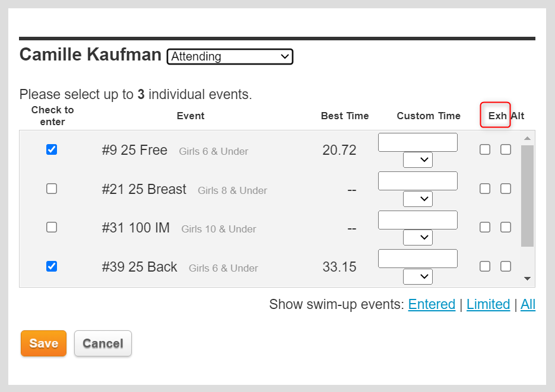Open custom time dropdown for #9 25 Free

418,160
